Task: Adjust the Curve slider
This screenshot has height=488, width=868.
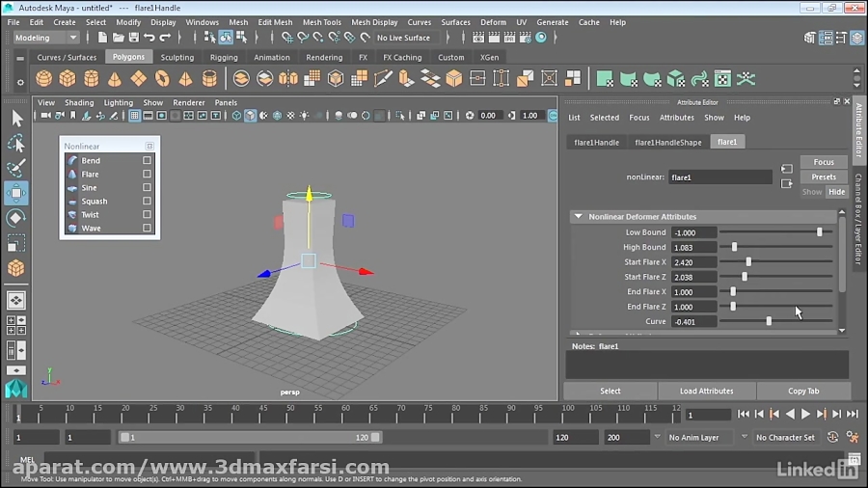Action: click(x=769, y=321)
